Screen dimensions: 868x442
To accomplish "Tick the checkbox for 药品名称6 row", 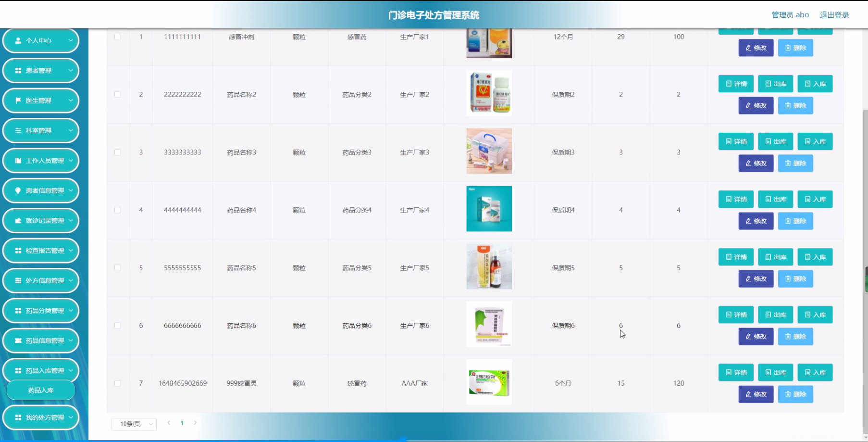I will pos(117,326).
